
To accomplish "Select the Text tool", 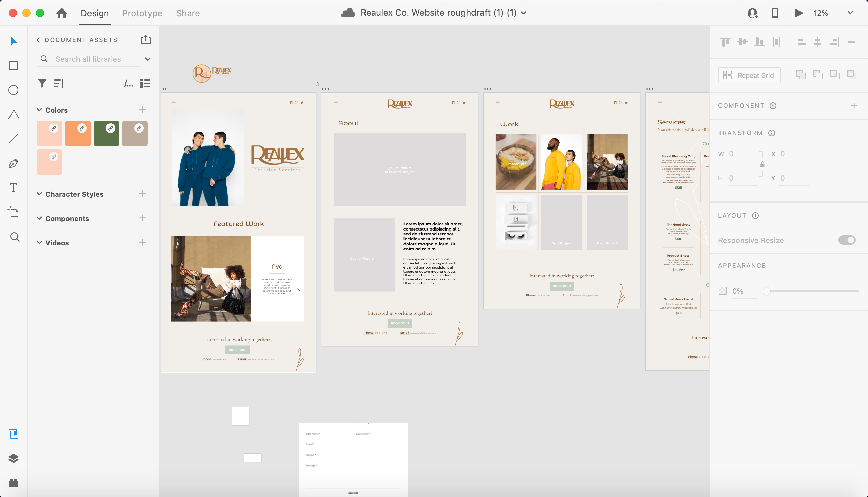I will click(x=13, y=188).
